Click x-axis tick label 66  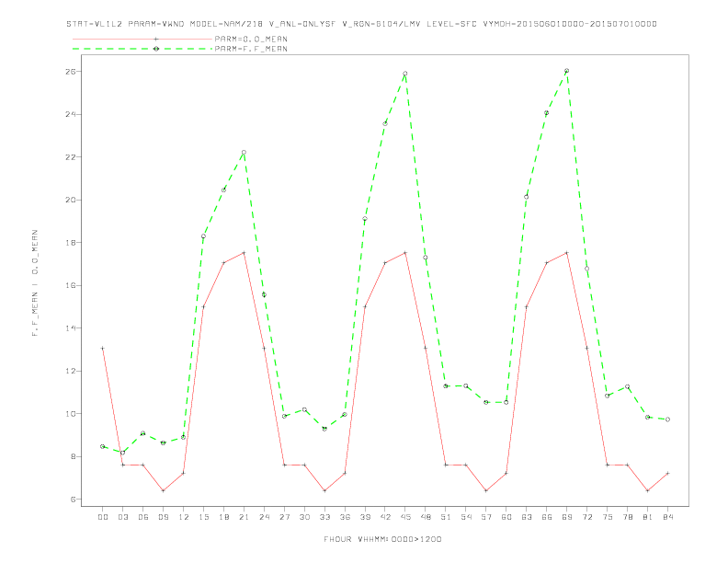[x=547, y=517]
